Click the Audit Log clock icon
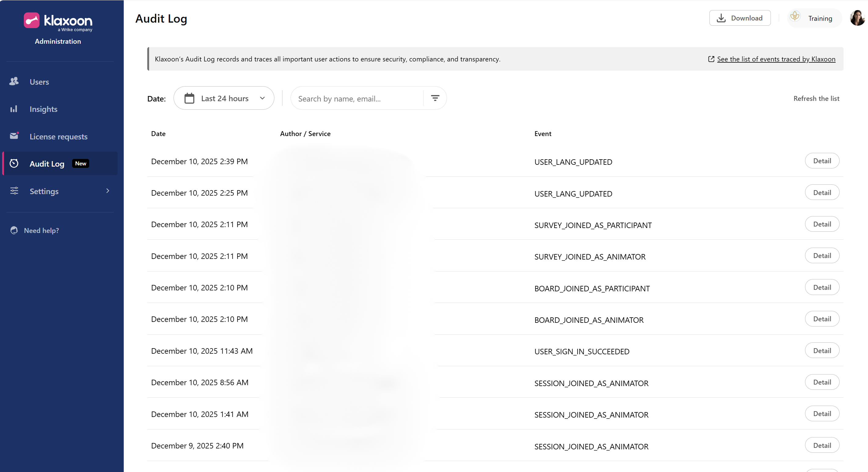Screen dimensions: 868x472 coord(14,164)
